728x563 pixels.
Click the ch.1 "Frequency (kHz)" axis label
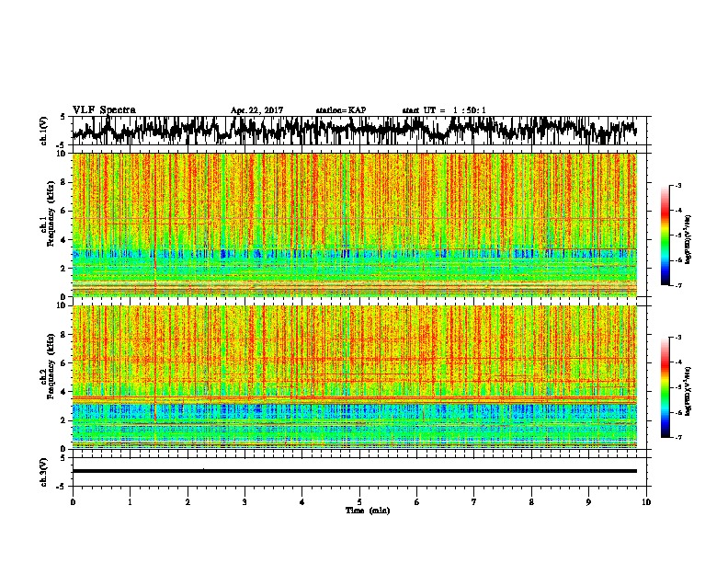[x=51, y=213]
